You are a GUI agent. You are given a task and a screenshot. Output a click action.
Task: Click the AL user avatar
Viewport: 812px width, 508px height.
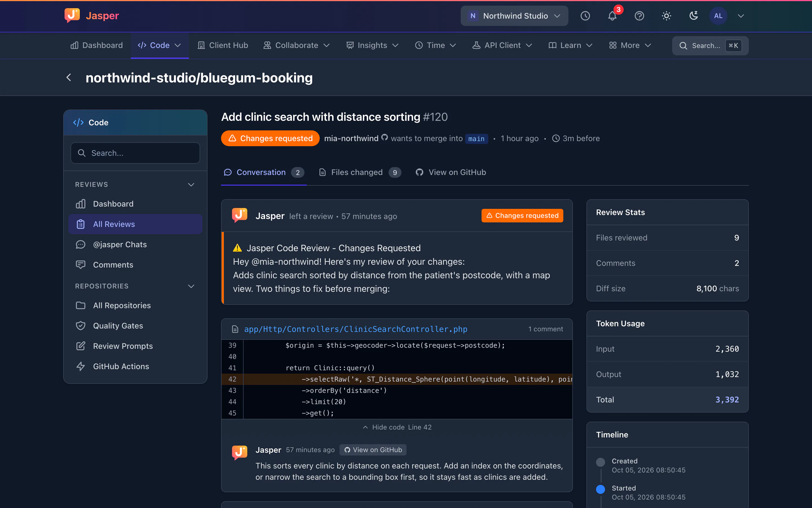pos(718,16)
